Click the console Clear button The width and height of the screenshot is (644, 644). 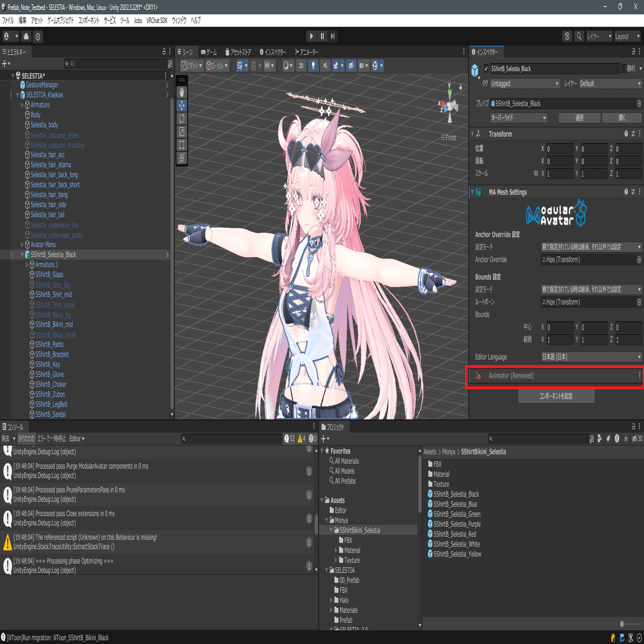[6, 439]
